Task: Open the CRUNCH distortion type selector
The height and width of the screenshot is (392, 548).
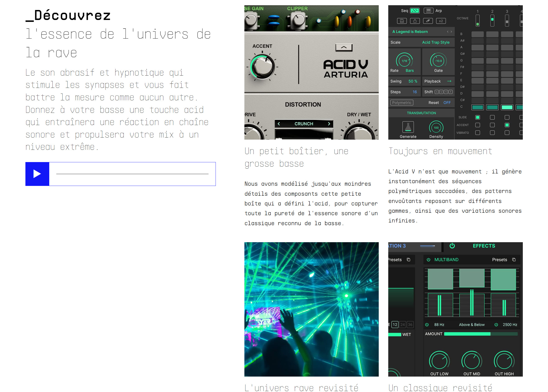Action: click(304, 124)
